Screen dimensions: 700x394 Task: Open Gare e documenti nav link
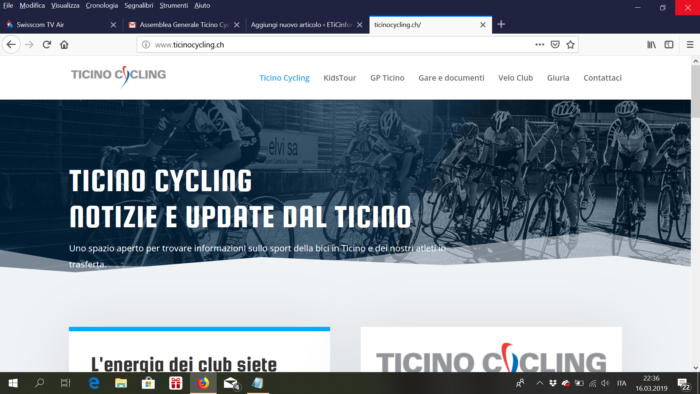click(x=451, y=78)
